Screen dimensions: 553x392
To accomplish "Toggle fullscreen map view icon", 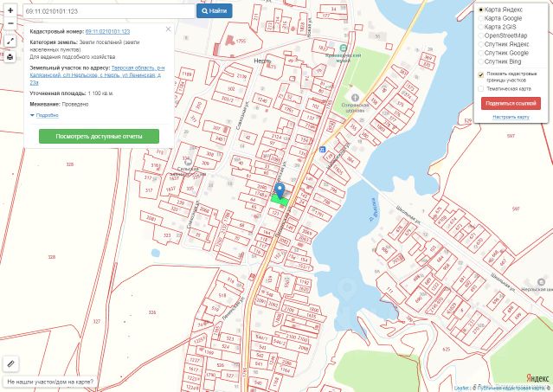I will (x=10, y=42).
